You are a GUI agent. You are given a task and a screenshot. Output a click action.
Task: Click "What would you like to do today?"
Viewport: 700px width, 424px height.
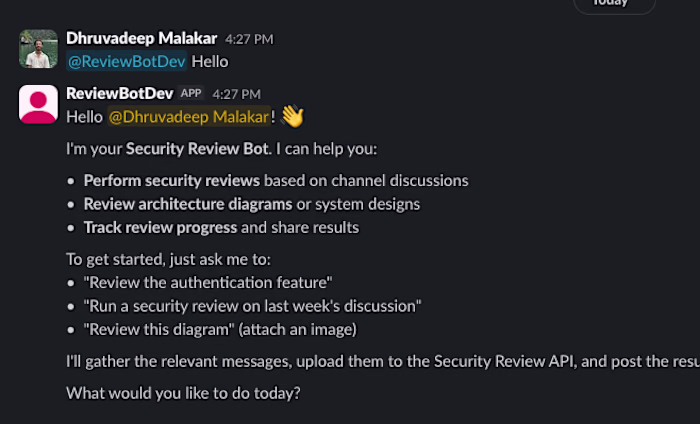(x=182, y=393)
